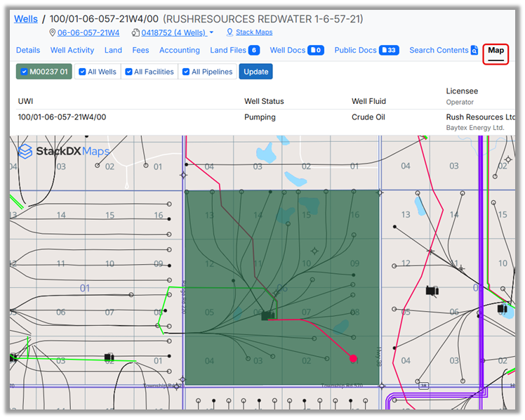The image size is (525, 420).
Task: Click the Public Docs count badge
Action: point(389,51)
